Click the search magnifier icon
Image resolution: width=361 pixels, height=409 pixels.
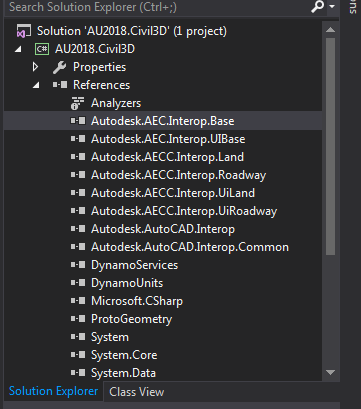coord(317,7)
